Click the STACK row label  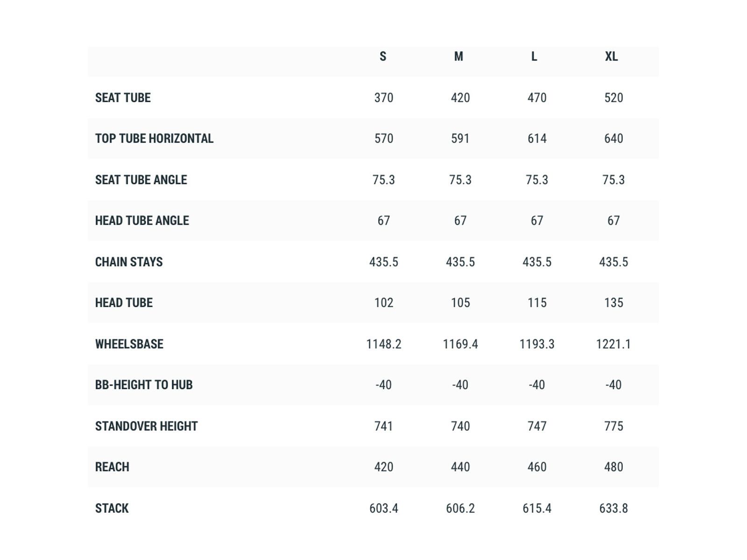tap(112, 508)
